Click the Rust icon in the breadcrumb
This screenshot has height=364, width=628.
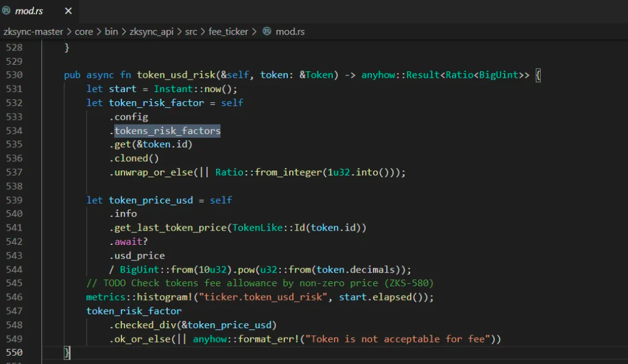pyautogui.click(x=267, y=31)
